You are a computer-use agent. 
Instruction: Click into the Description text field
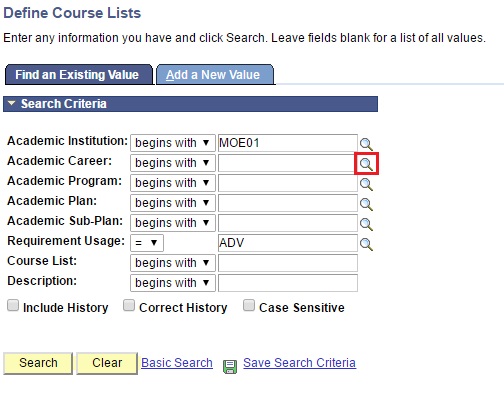point(288,283)
